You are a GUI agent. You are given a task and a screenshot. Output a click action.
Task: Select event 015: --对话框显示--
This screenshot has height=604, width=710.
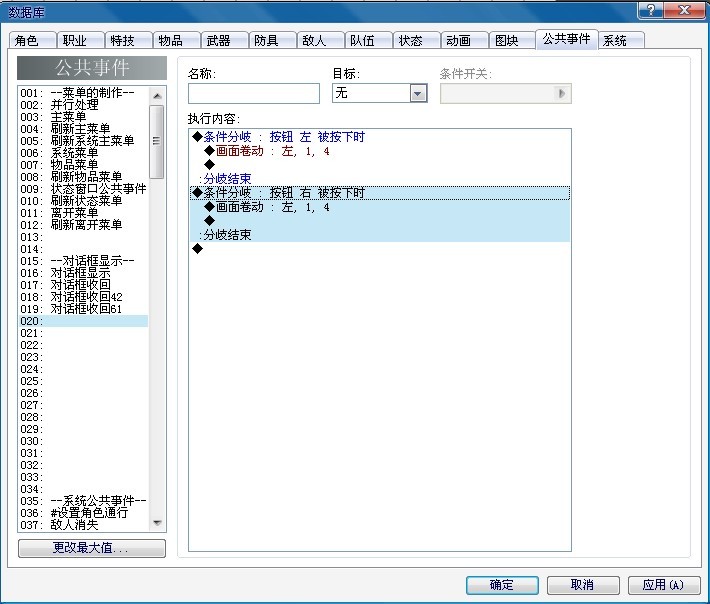tap(83, 261)
